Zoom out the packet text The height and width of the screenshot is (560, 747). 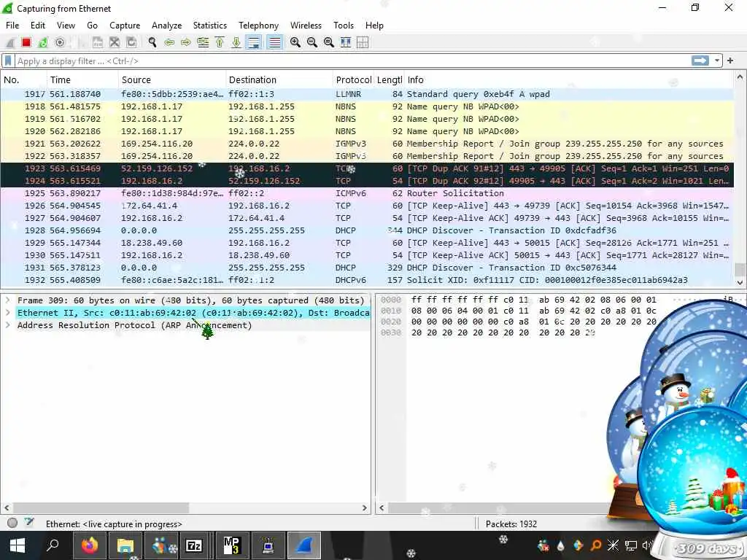pos(312,42)
